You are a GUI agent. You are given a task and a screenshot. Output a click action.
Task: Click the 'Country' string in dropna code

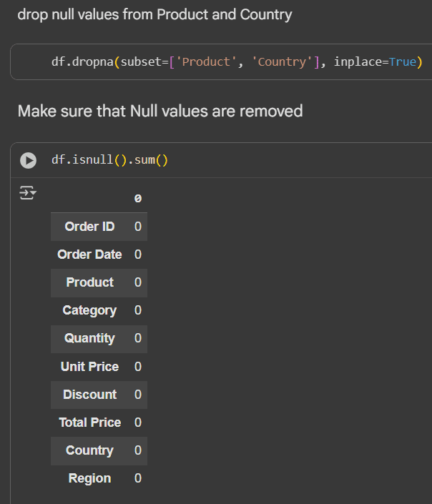282,62
